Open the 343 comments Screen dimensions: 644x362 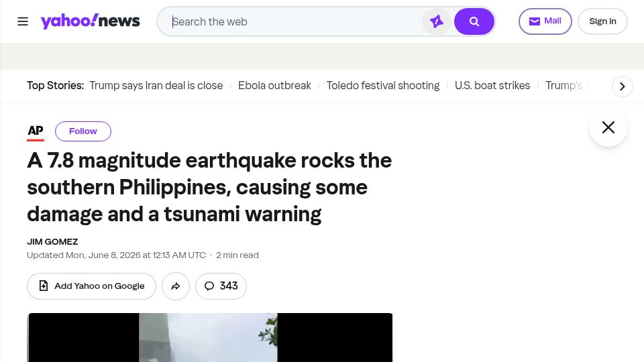tap(221, 286)
